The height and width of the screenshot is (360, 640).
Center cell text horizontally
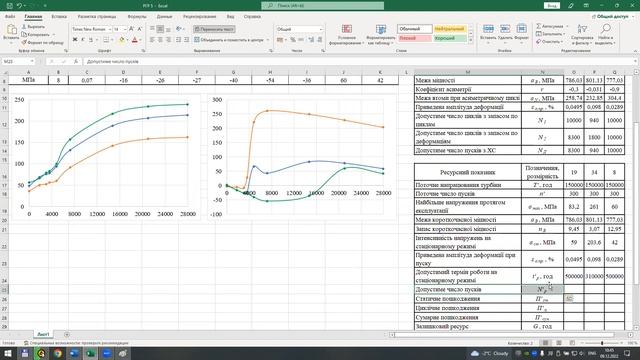point(160,40)
